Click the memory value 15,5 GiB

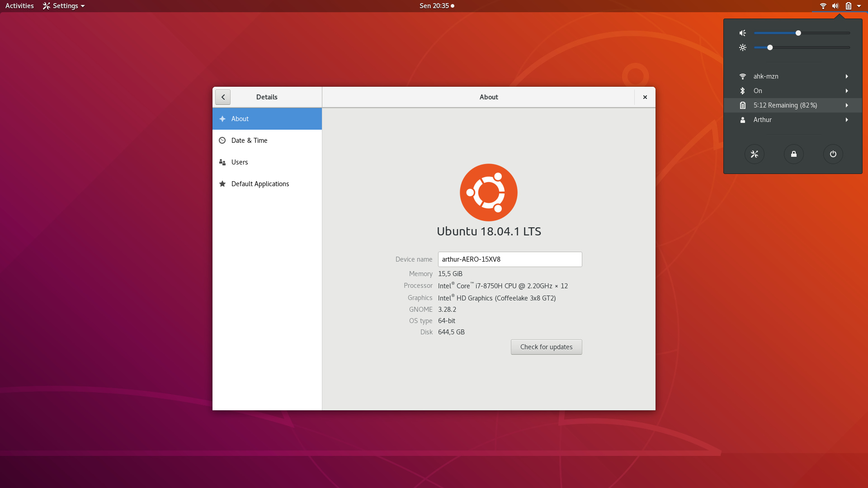click(x=450, y=274)
